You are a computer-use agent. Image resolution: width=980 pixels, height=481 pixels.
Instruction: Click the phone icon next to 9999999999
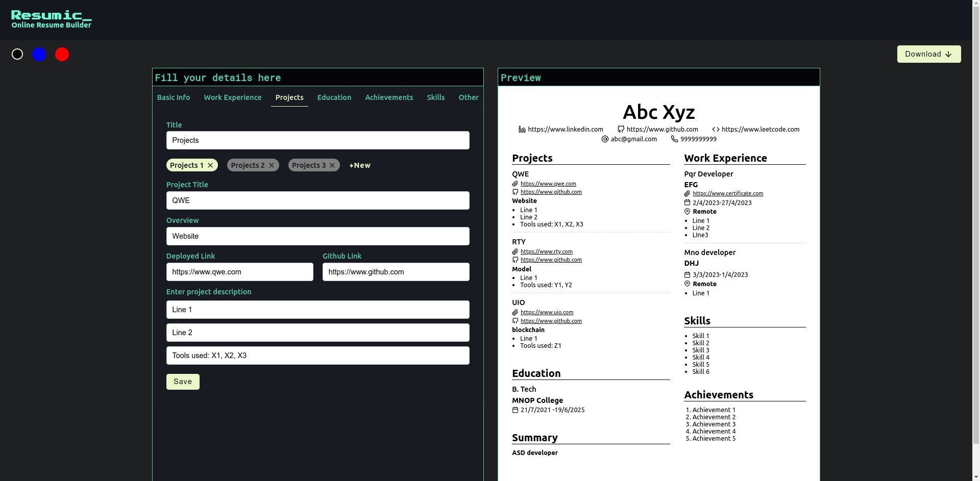675,139
